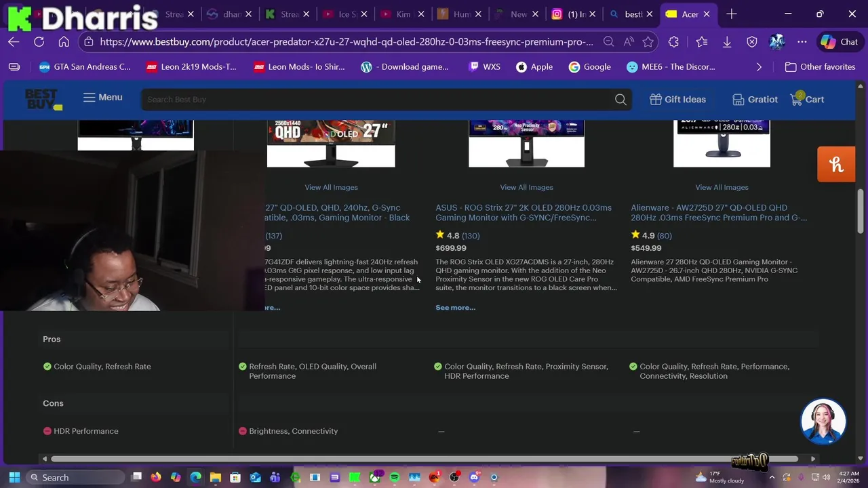Screen dimensions: 868x488
Task: View All Images for QD-OLED 240hz monitor
Action: click(x=331, y=187)
